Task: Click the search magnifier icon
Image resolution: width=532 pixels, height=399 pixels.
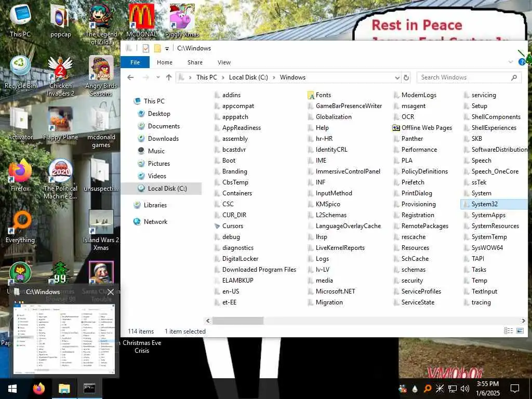Action: coord(514,78)
